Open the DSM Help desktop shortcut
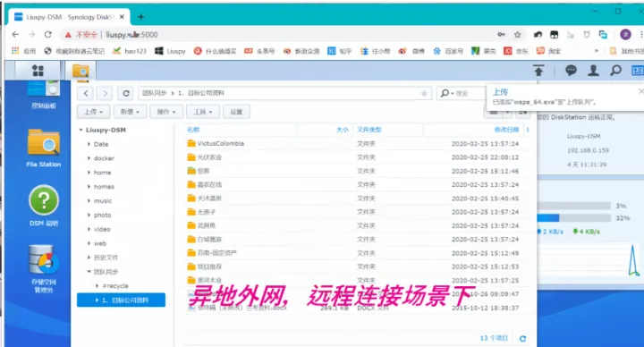The image size is (644, 347). tap(44, 206)
